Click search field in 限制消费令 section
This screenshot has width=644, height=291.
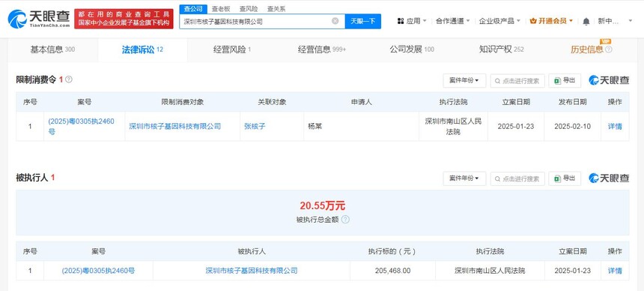[517, 81]
